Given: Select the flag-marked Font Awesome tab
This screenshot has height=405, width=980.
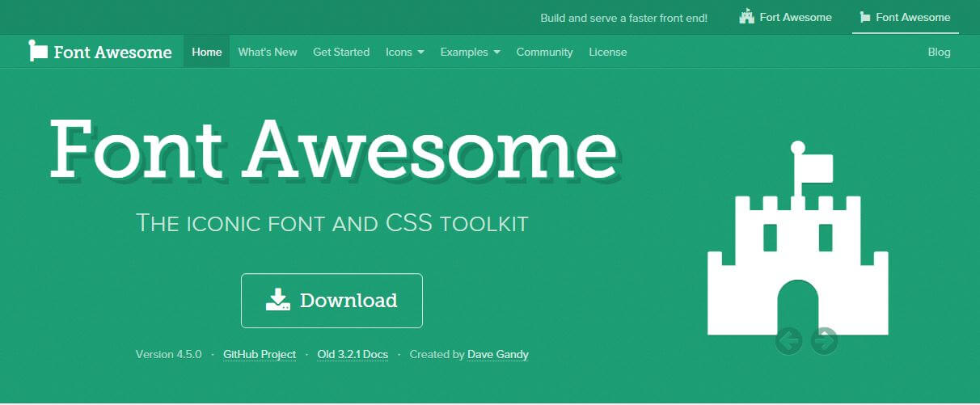Looking at the screenshot, I should point(906,17).
